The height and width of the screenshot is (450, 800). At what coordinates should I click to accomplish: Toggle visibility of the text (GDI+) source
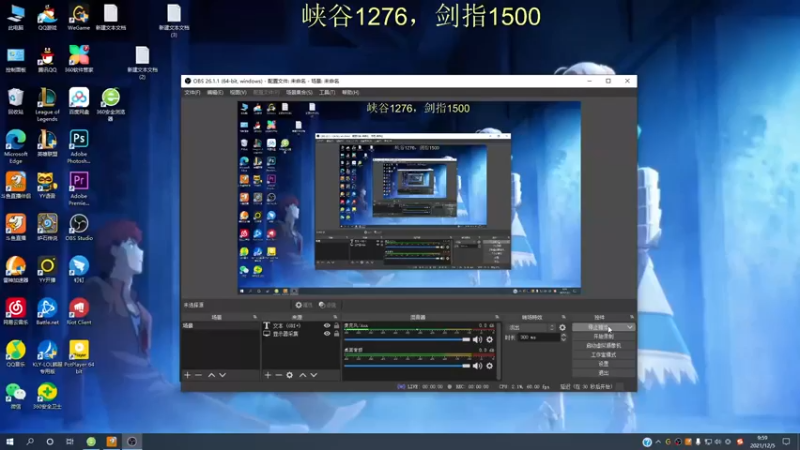pyautogui.click(x=327, y=326)
